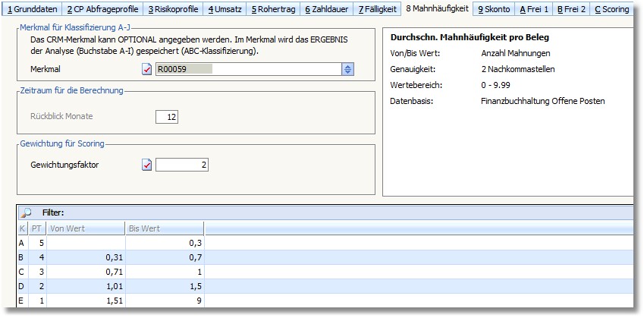Go to the 4 Umsatz tab
This screenshot has width=644, height=318.
coord(225,9)
